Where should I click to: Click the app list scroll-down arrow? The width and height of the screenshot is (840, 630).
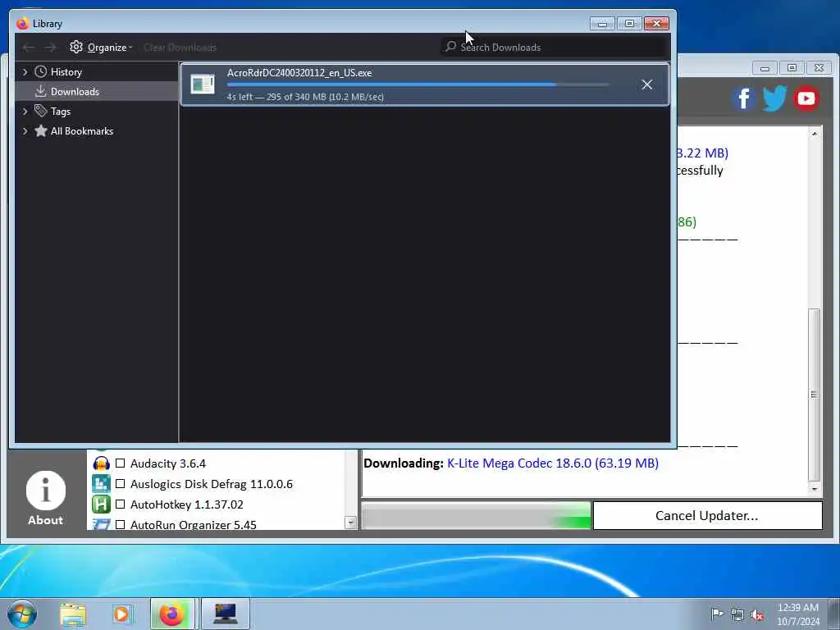[351, 523]
